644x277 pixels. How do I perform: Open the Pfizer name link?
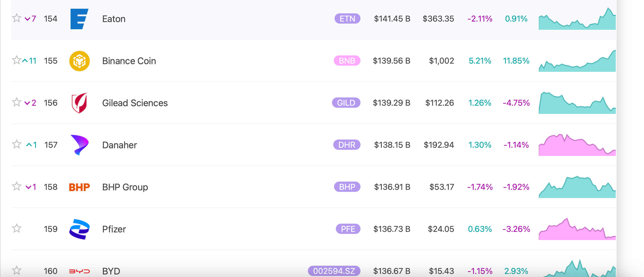tap(114, 229)
